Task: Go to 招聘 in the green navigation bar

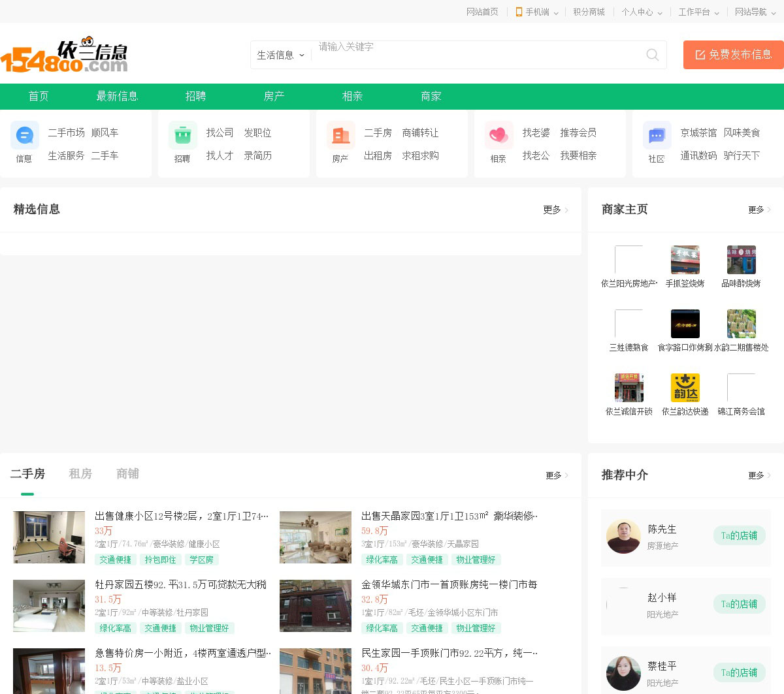Action: point(195,97)
